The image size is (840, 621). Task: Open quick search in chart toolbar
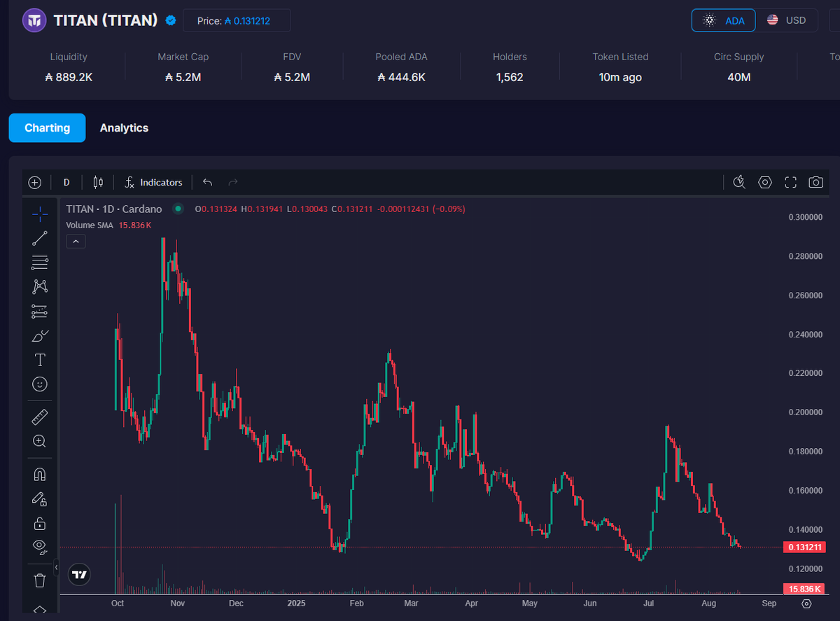tap(739, 182)
